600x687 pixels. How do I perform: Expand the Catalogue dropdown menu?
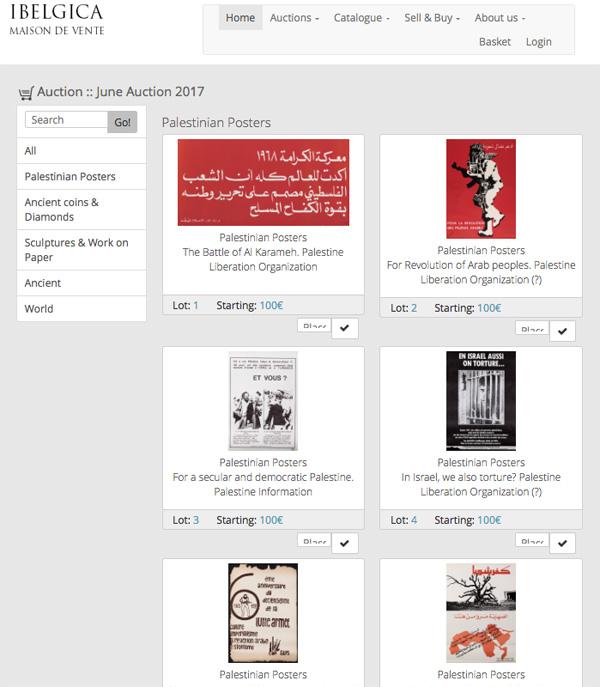pyautogui.click(x=361, y=18)
